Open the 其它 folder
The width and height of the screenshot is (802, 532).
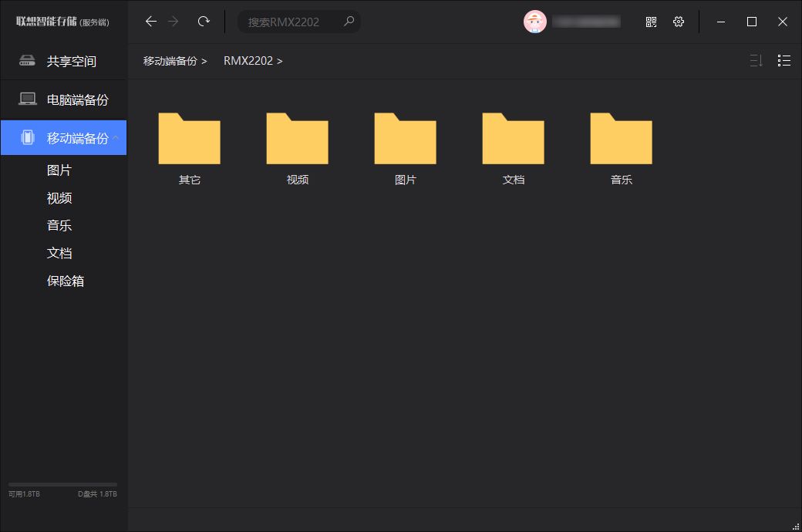tap(189, 139)
